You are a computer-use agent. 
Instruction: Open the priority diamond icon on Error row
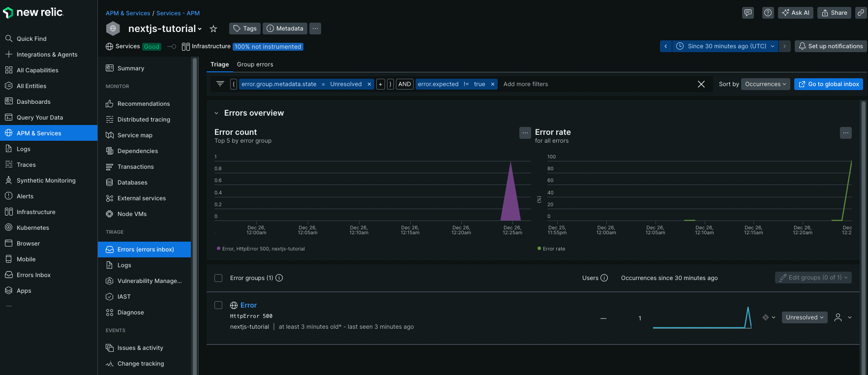tap(766, 317)
